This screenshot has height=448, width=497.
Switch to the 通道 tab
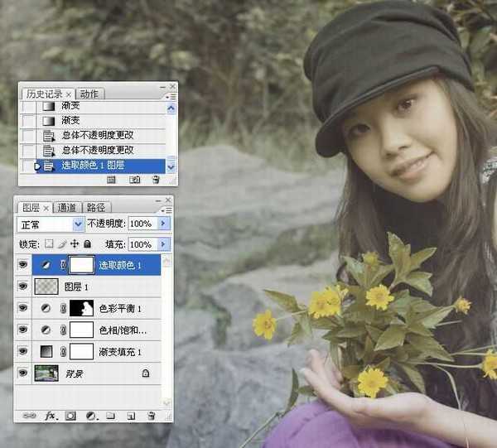(67, 207)
